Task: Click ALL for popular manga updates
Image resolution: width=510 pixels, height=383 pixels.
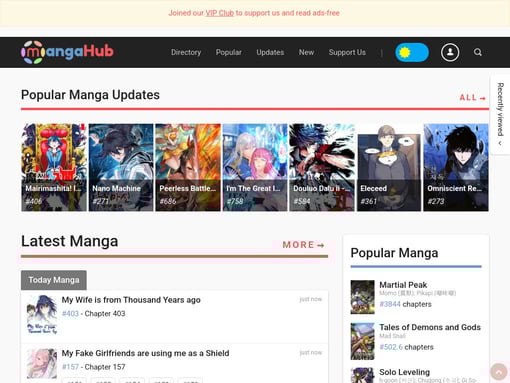Action: pos(473,98)
